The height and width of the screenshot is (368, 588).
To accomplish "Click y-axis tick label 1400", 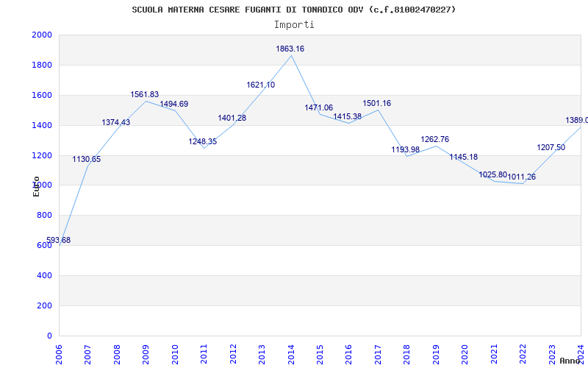I will (x=42, y=125).
